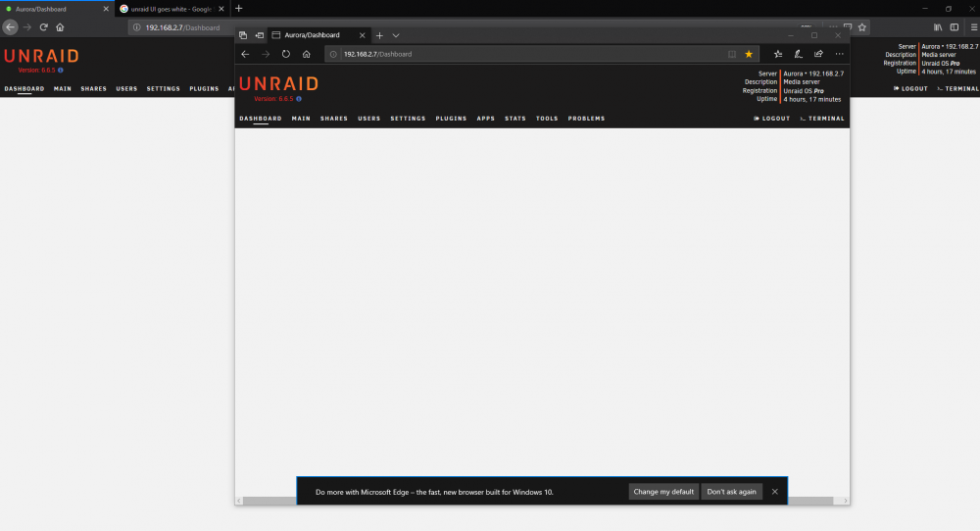Go back in the Edge window
This screenshot has width=980, height=531.
tap(245, 54)
